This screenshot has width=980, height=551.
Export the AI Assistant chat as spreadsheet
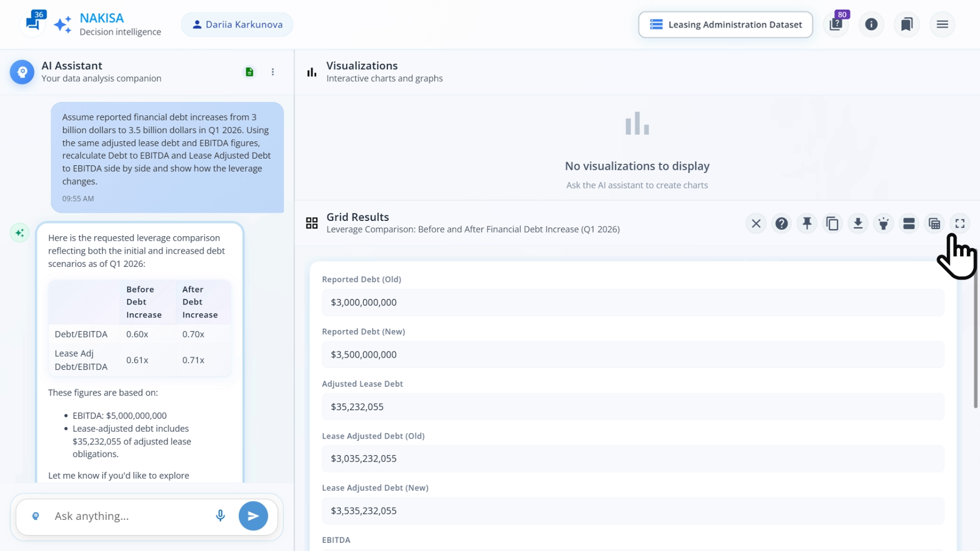[x=250, y=72]
